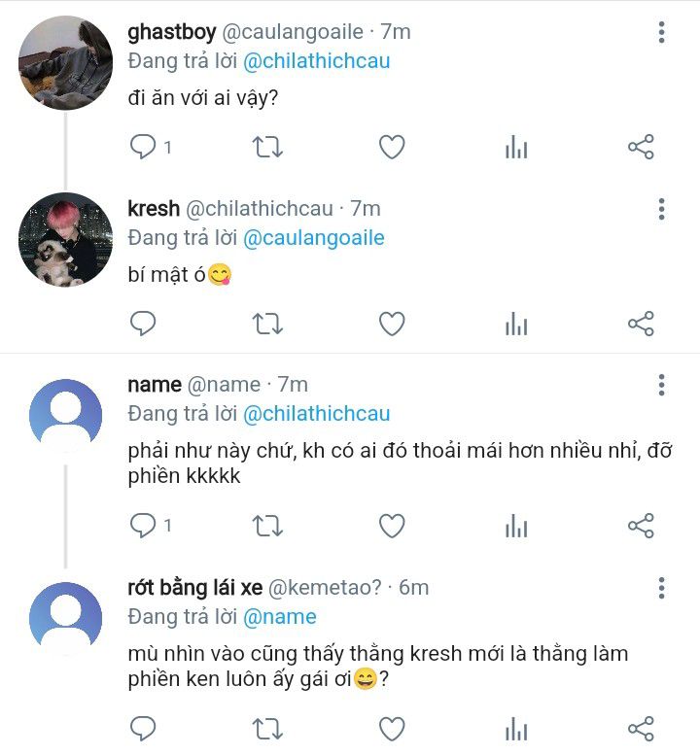
Task: Like ghastboy's tweet 'đi ăn với ai vậy?'
Action: tap(391, 147)
